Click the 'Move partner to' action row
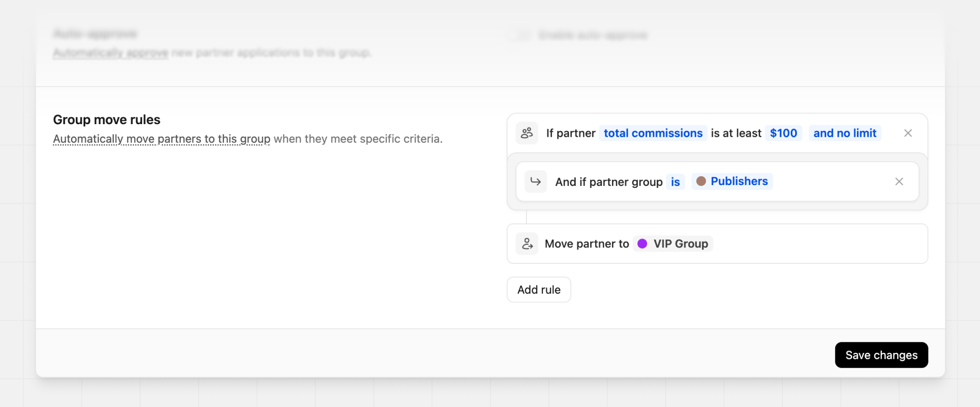 717,243
